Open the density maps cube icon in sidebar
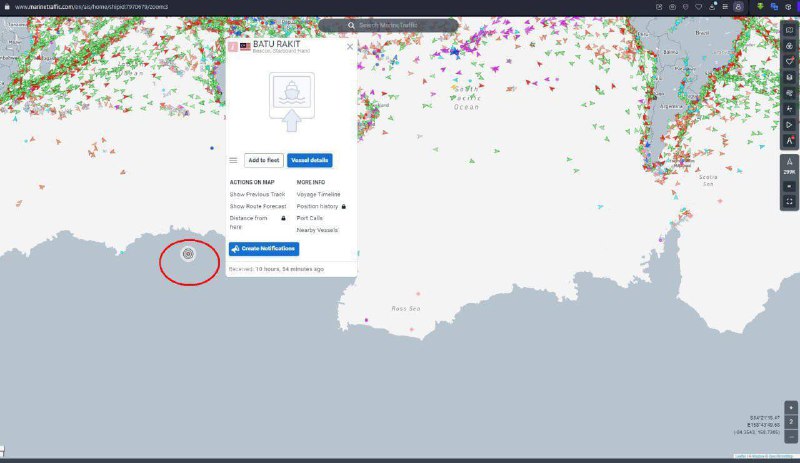Viewport: 800px width, 463px height. tap(789, 78)
